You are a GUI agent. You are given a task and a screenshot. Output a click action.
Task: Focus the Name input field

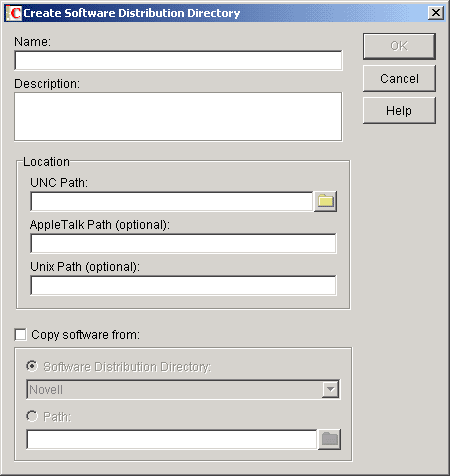178,60
